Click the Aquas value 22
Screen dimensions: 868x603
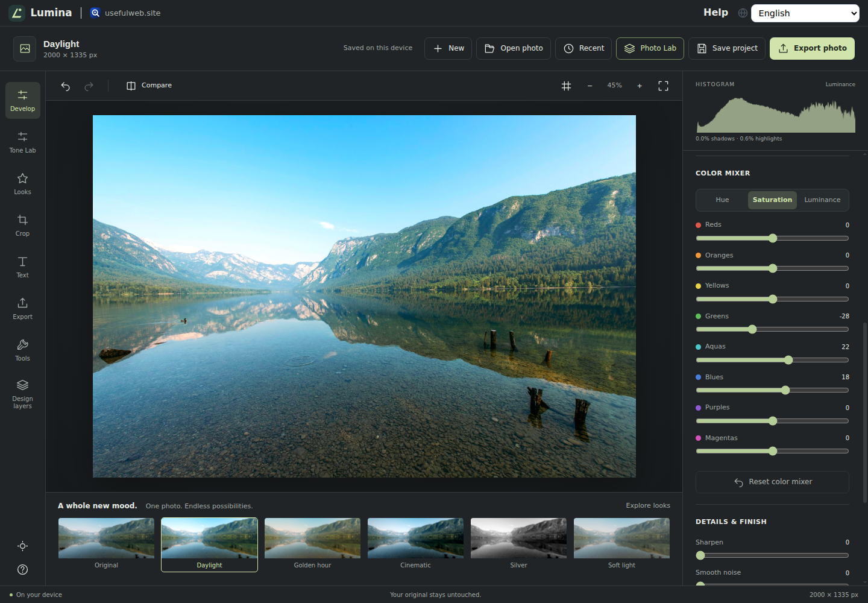click(x=845, y=347)
